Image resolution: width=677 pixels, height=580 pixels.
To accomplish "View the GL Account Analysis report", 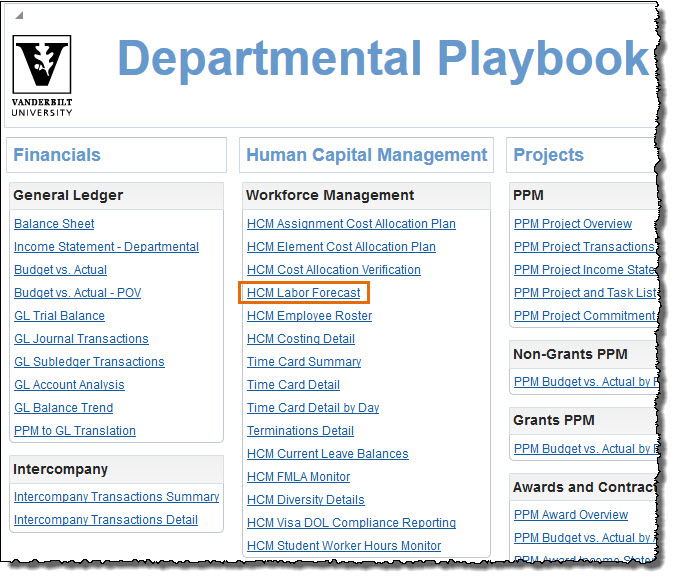I will pos(69,385).
